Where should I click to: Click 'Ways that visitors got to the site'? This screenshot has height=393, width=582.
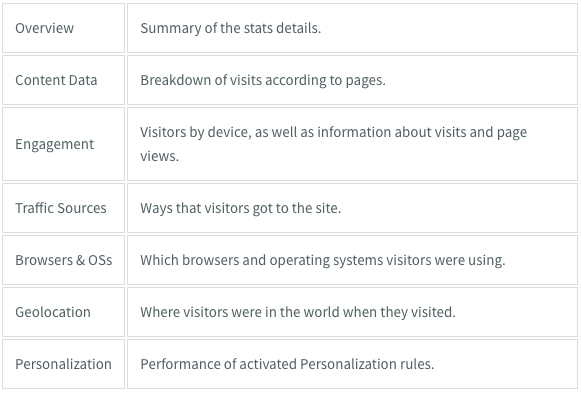coord(241,208)
